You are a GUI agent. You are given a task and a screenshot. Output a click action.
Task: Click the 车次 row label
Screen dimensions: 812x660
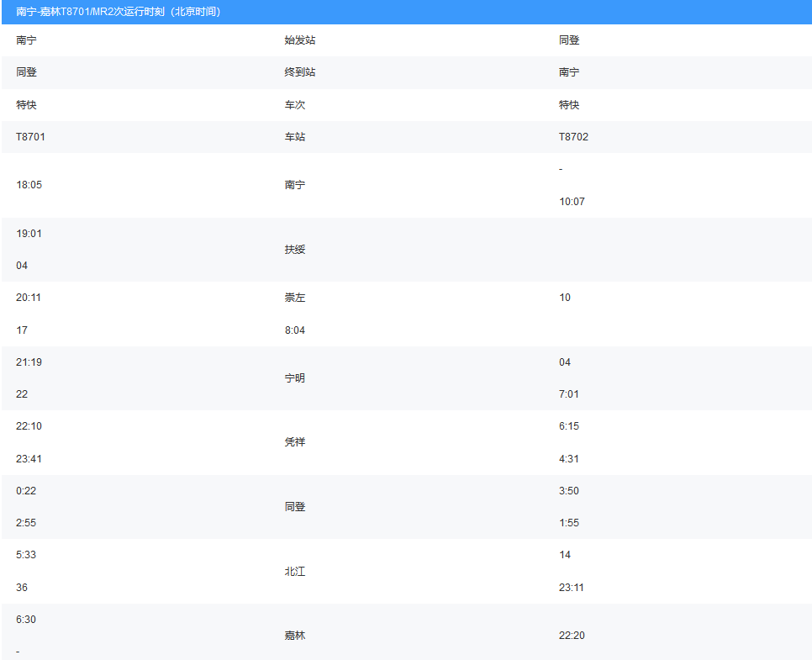[x=295, y=104]
